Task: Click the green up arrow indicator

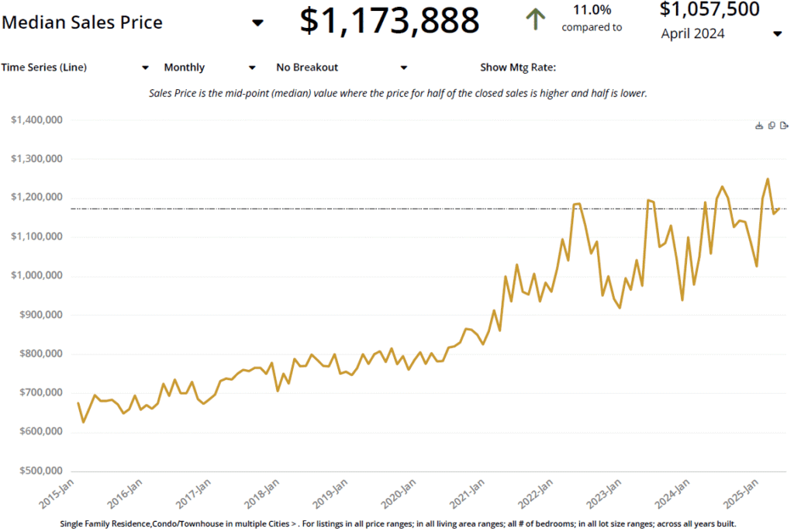Action: tap(534, 19)
